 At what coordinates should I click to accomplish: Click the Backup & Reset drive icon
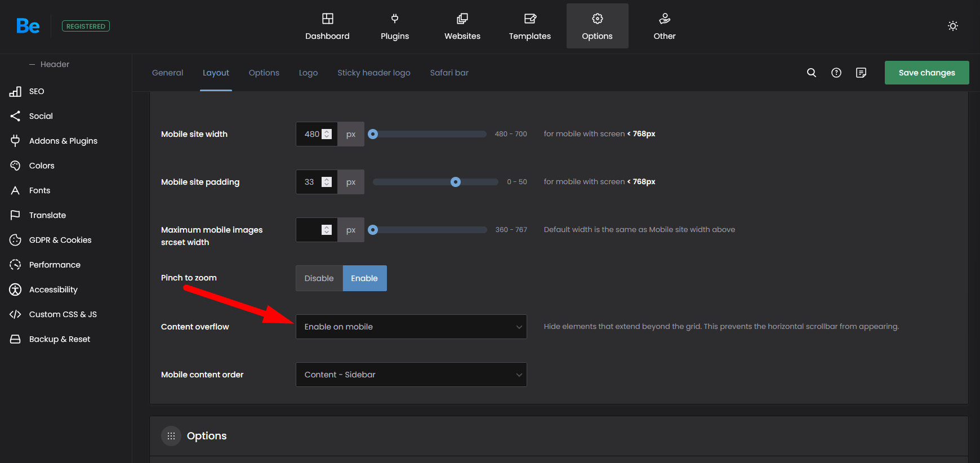coord(15,339)
